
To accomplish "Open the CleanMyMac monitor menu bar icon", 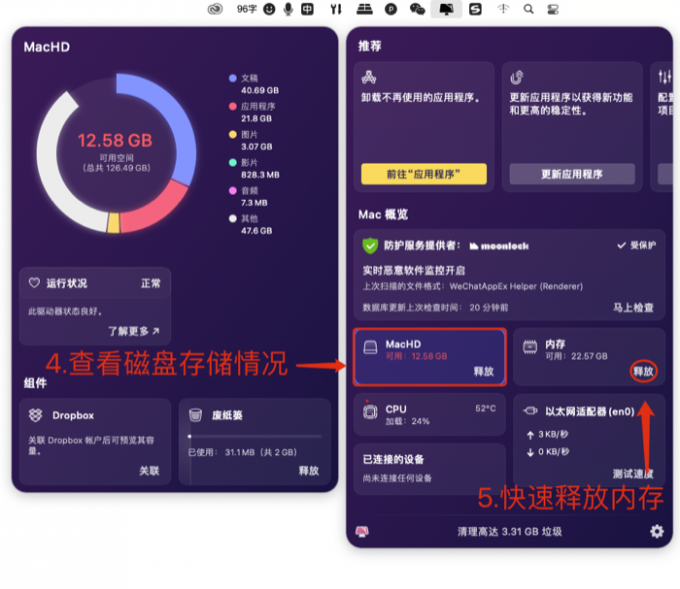I will [446, 9].
